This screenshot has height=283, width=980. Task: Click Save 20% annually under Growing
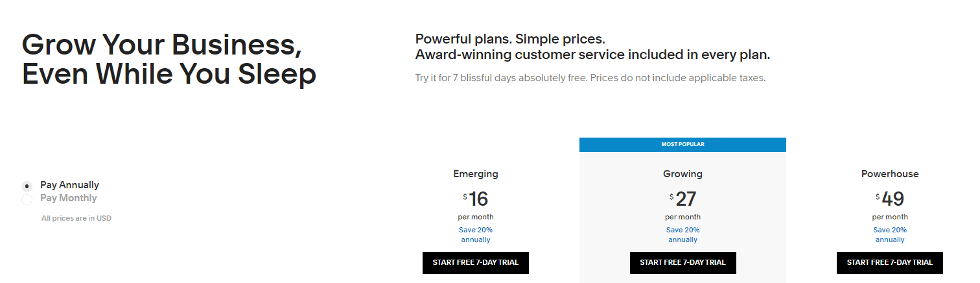point(682,235)
